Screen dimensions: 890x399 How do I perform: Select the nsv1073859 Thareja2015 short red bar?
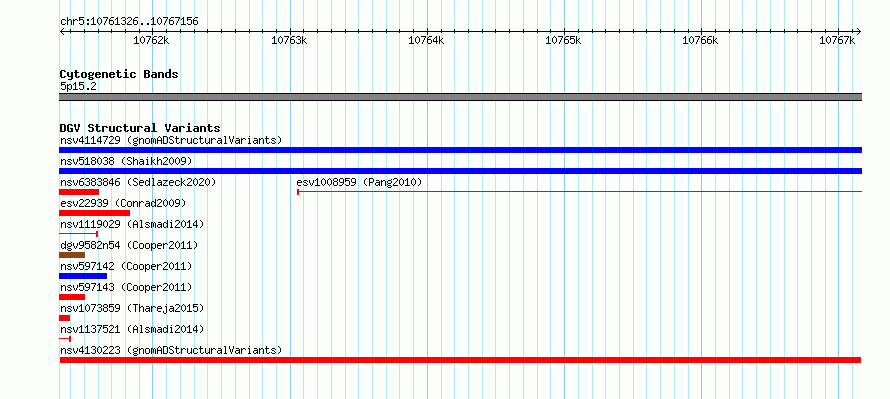65,318
